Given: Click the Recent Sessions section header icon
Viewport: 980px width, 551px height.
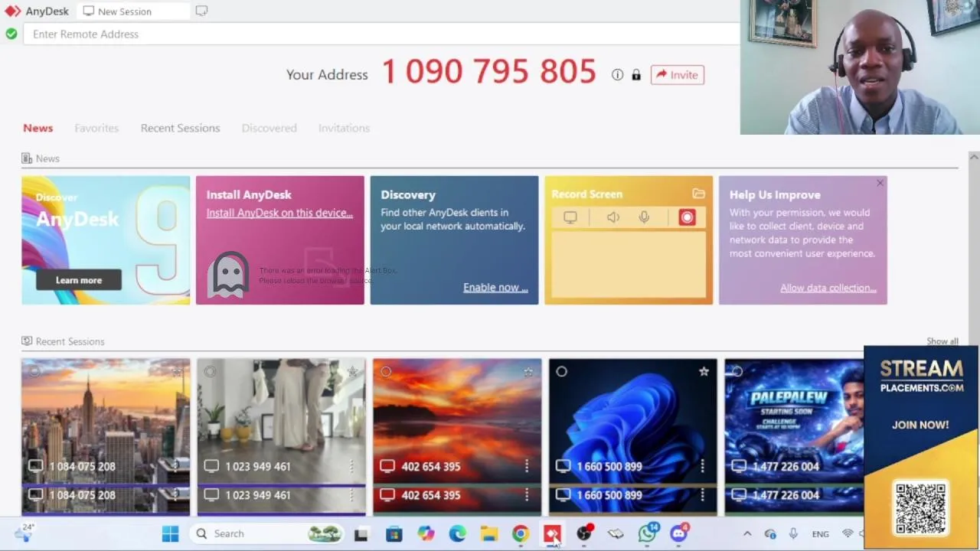Looking at the screenshot, I should [x=27, y=341].
